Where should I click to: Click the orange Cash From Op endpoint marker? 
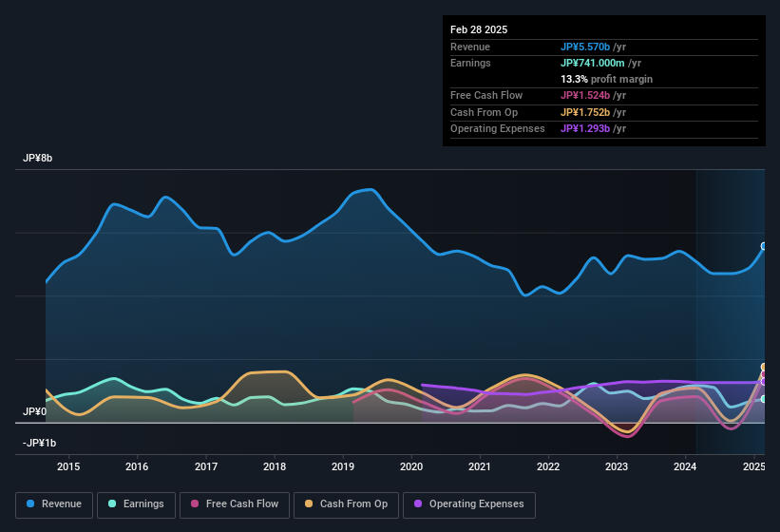(x=764, y=367)
